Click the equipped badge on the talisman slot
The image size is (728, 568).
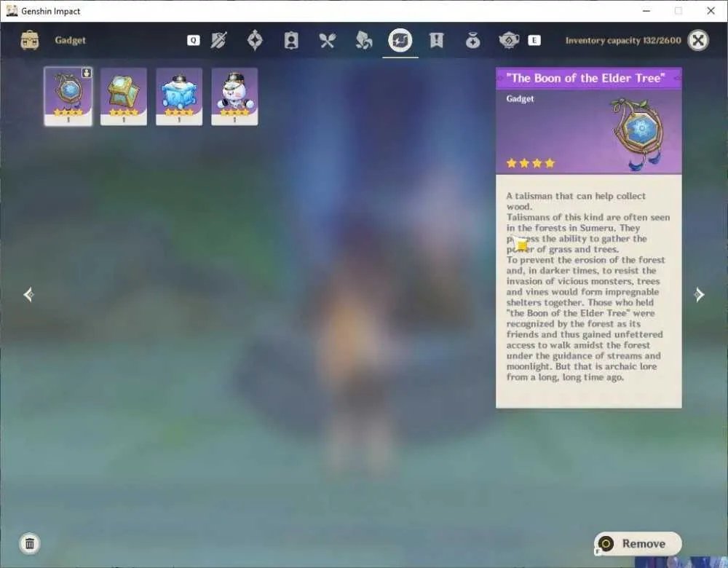87,73
